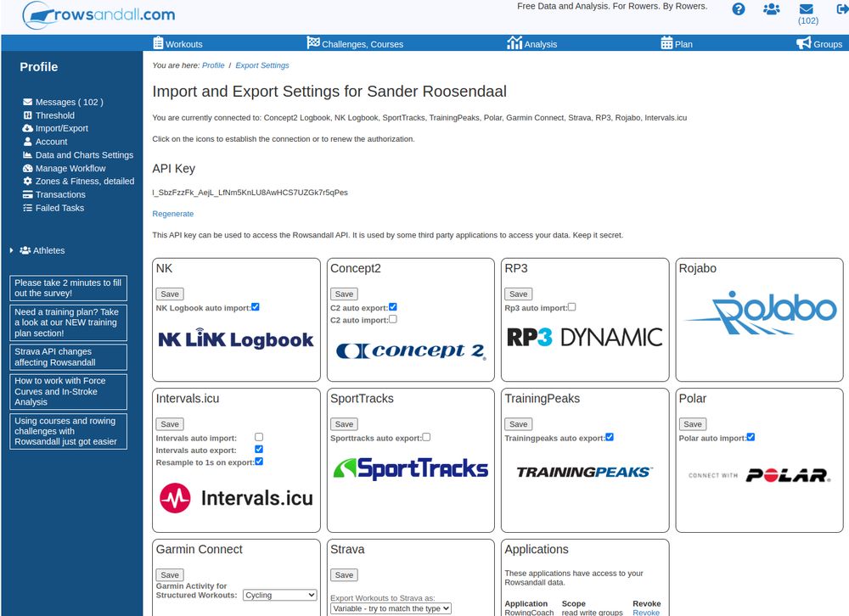Image resolution: width=849 pixels, height=616 pixels.
Task: Click the Challenges checkered flag icon
Action: [313, 42]
